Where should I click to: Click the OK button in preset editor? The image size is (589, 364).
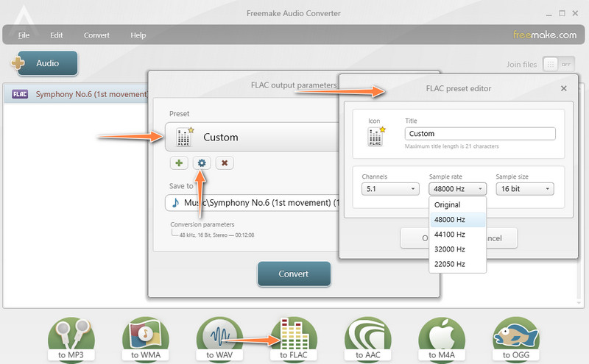(415, 238)
